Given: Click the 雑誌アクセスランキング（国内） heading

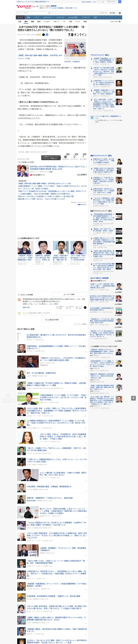Looking at the screenshot, I should (x=101, y=156).
